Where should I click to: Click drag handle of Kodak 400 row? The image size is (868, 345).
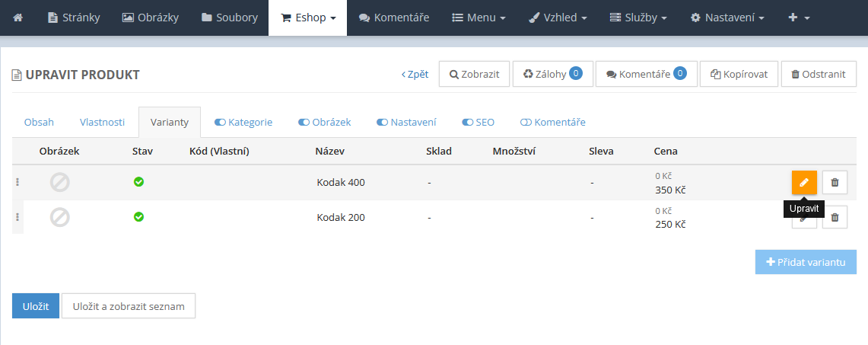tap(17, 183)
